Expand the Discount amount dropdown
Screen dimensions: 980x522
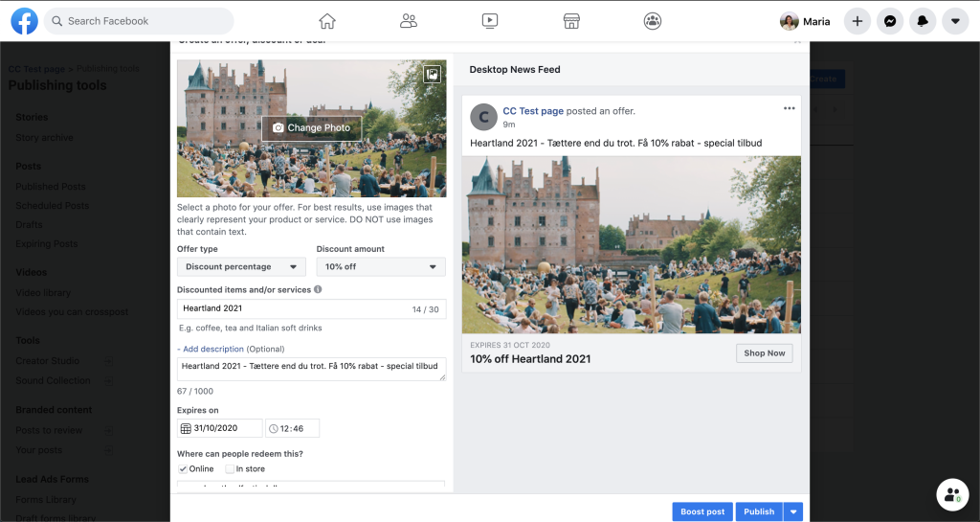(x=381, y=267)
